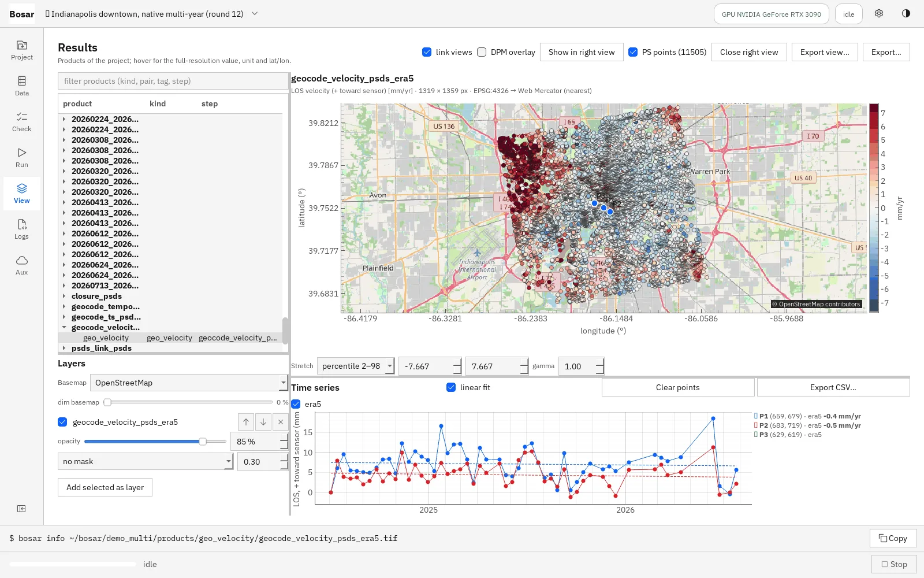
Task: Open the Run sidebar panel
Action: point(22,157)
